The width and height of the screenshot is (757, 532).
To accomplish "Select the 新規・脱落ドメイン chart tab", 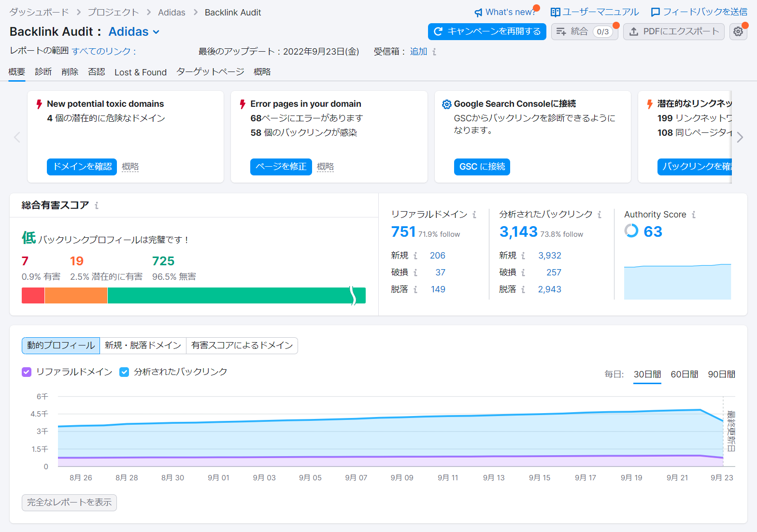I will (x=143, y=345).
